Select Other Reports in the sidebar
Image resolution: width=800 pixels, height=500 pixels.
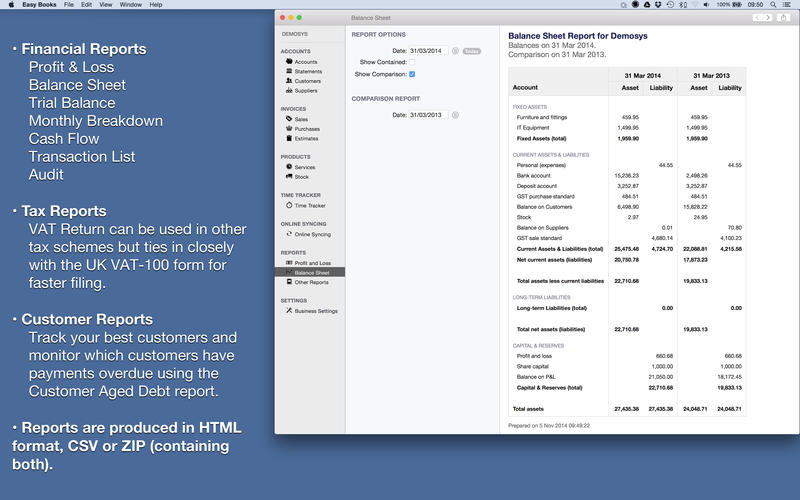311,282
